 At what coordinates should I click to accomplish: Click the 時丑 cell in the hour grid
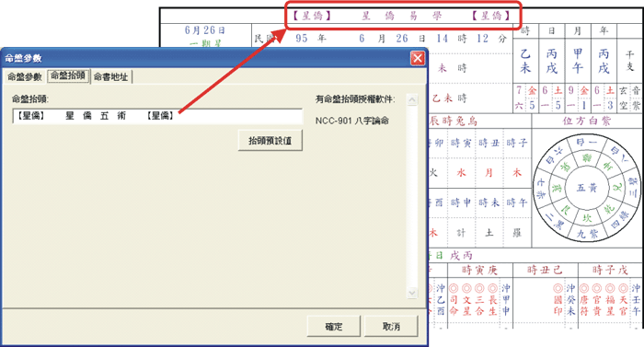(x=489, y=143)
